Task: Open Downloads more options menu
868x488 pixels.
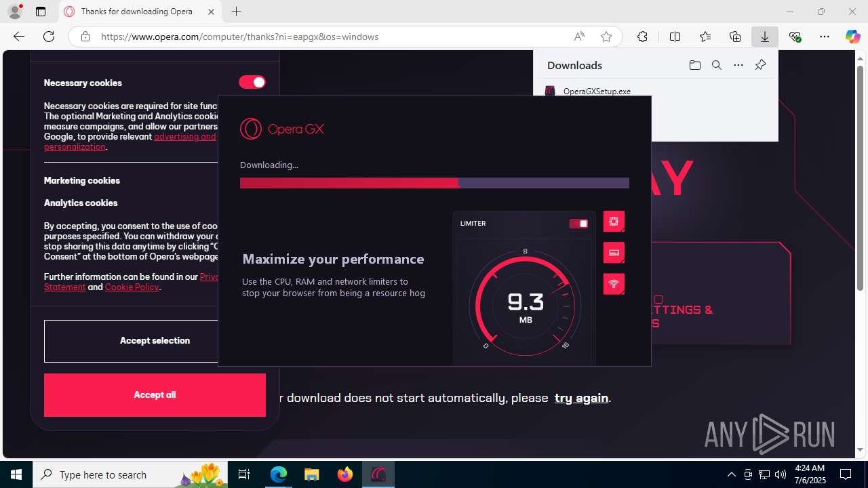Action: coord(738,65)
